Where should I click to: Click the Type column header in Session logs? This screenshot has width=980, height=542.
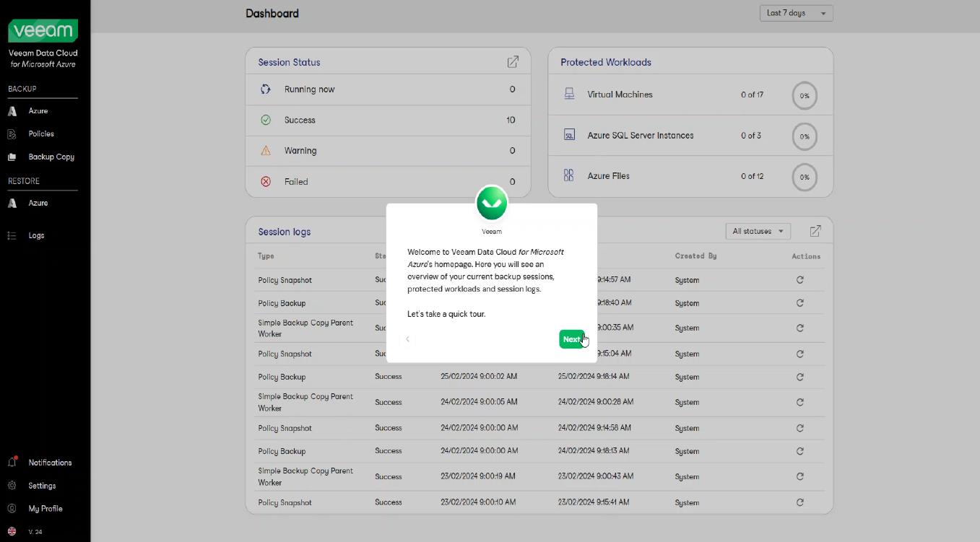pos(266,256)
